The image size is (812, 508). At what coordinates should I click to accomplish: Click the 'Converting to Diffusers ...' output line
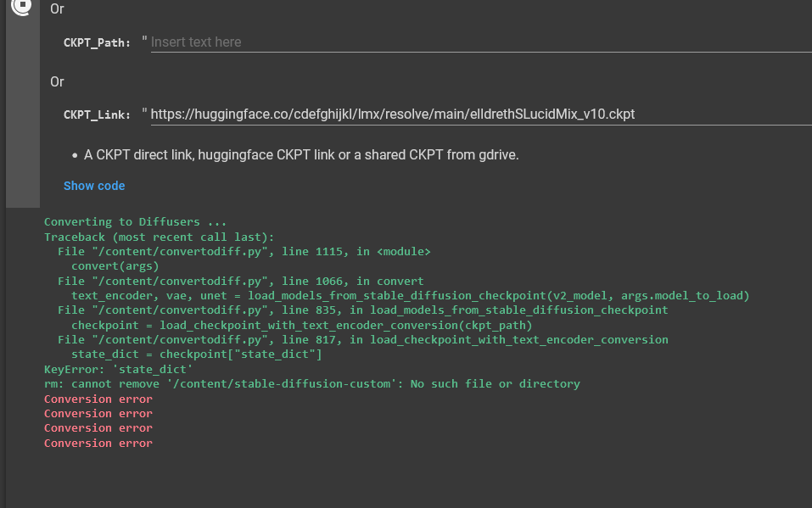point(135,221)
